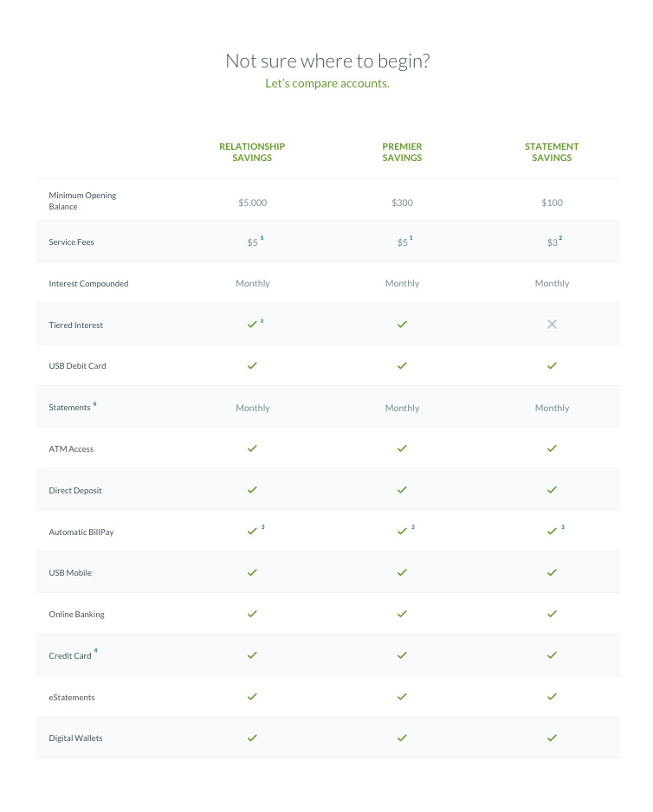The height and width of the screenshot is (812, 653).
Task: Click eStatements checkmark under Relationship Savings
Action: [x=252, y=696]
